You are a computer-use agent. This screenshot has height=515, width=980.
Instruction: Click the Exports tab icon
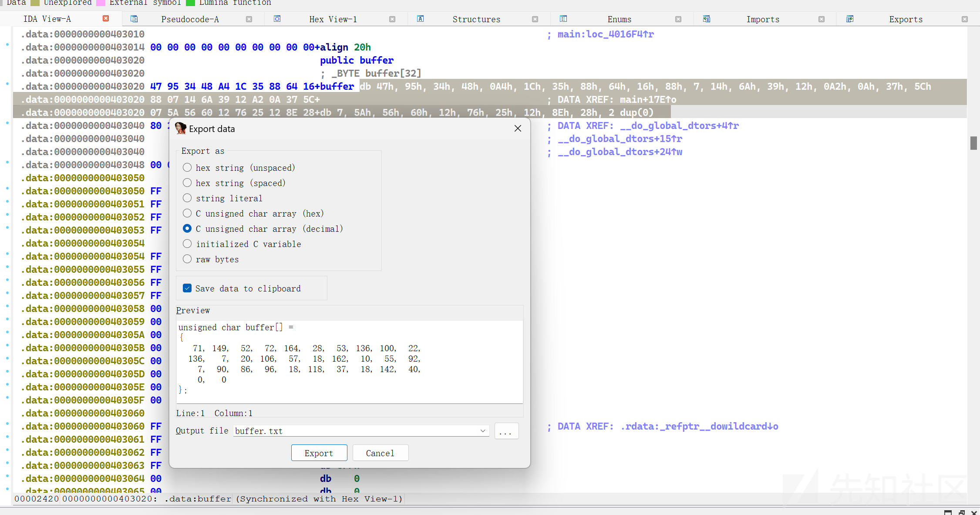click(x=850, y=19)
